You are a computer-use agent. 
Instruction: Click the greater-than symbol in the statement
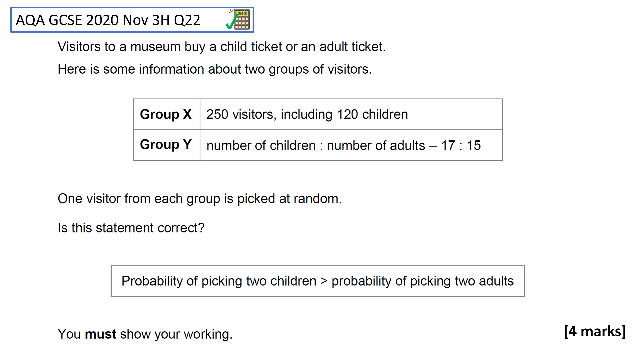coord(324,281)
